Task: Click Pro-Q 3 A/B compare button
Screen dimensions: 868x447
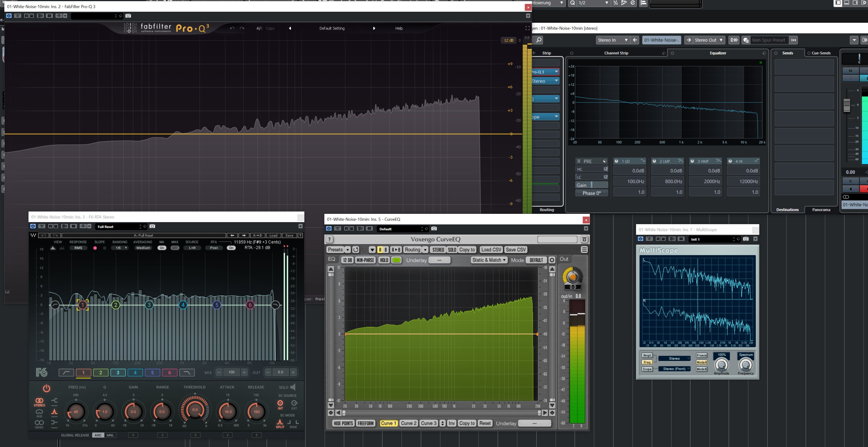Action: tap(259, 28)
